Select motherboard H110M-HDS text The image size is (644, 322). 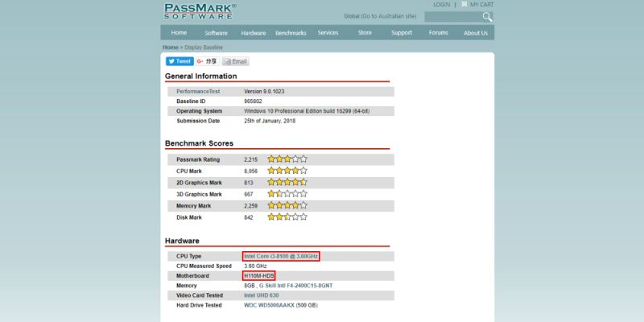point(258,276)
